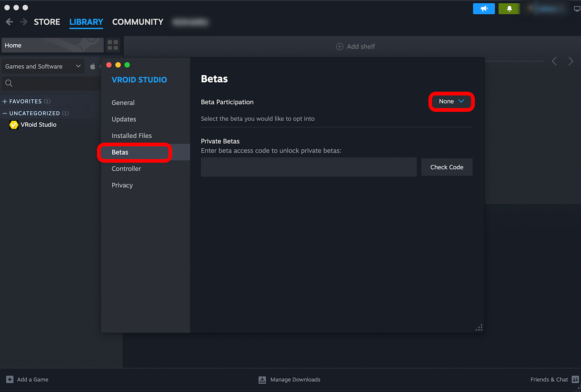Image resolution: width=581 pixels, height=392 pixels.
Task: Open the Community tab
Action: (x=138, y=22)
